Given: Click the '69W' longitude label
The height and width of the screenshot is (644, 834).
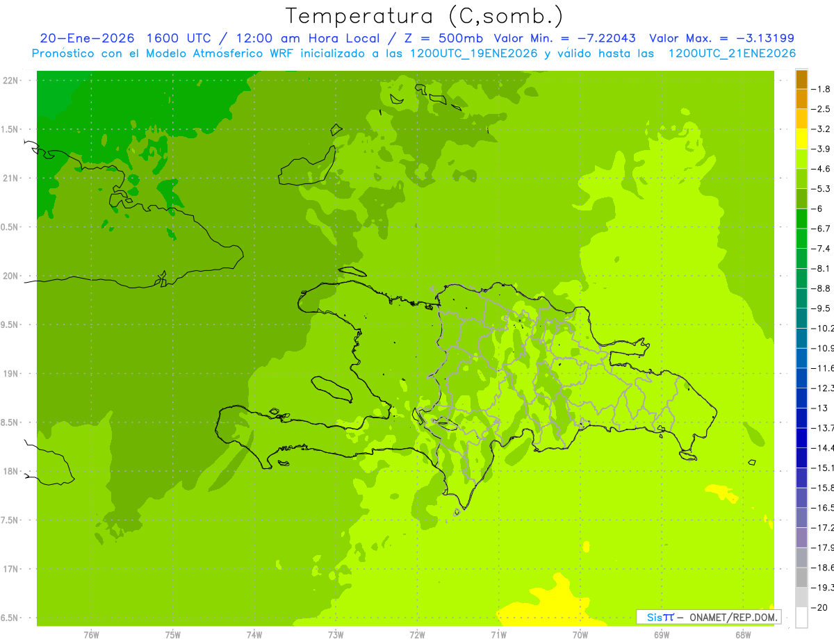Looking at the screenshot, I should coord(661,634).
